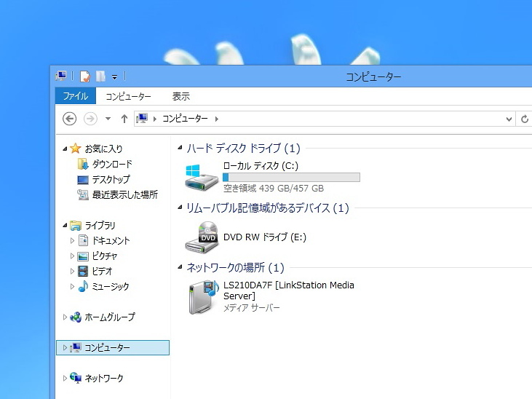This screenshot has width=532, height=399.
Task: Go back with the back arrow button
Action: (70, 119)
